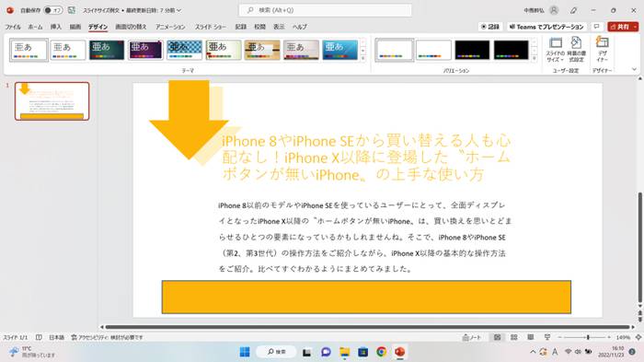Click the 日本語 language indicator
This screenshot has height=362, width=644.
click(x=57, y=337)
